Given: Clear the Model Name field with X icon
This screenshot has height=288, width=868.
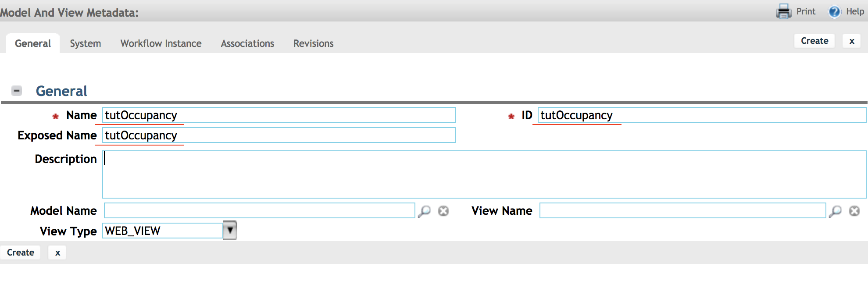Looking at the screenshot, I should tap(443, 211).
